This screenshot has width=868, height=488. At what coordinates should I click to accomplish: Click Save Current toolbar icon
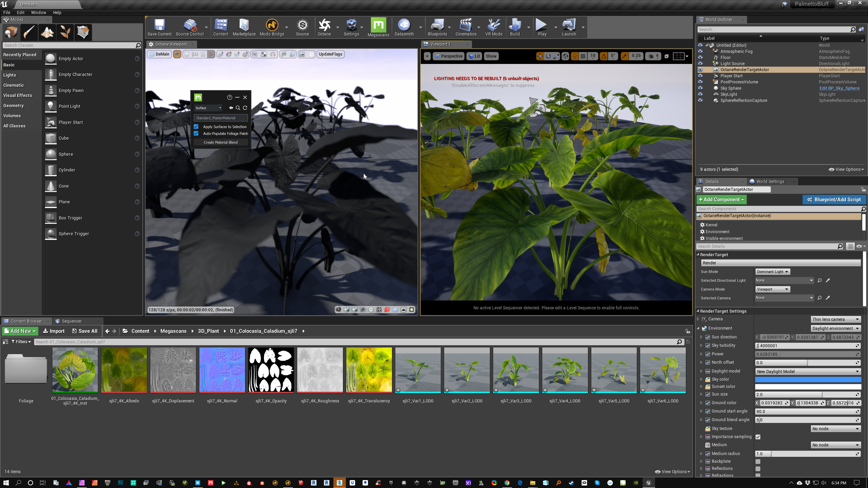[159, 27]
